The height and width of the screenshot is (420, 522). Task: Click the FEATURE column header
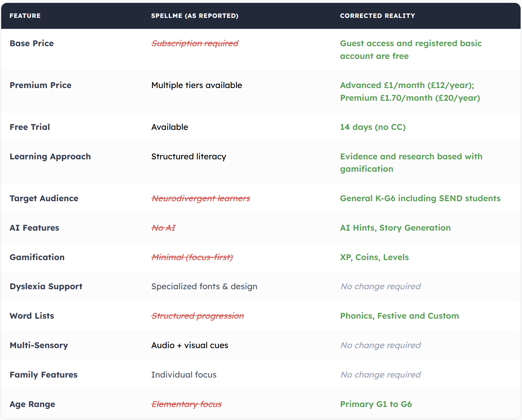pos(25,16)
